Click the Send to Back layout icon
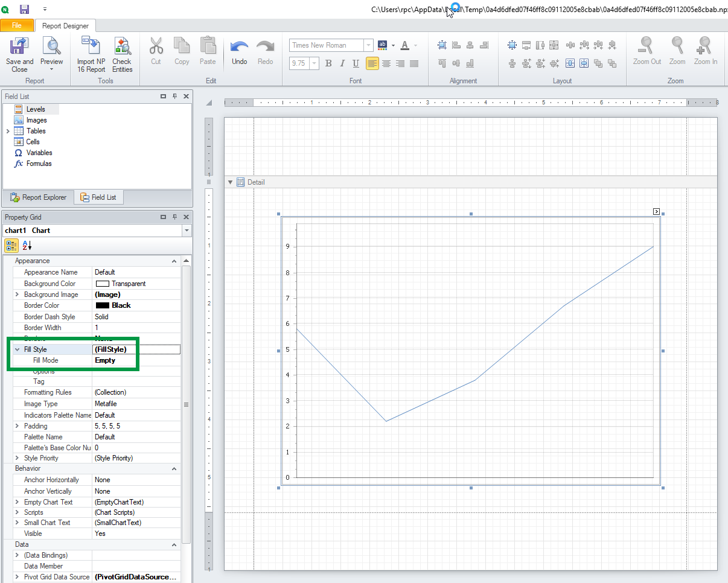Screen dimensions: 728x583 [612, 63]
